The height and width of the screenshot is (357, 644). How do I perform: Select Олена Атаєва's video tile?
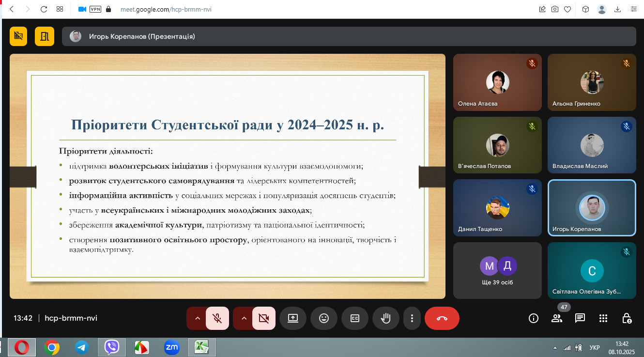point(497,82)
